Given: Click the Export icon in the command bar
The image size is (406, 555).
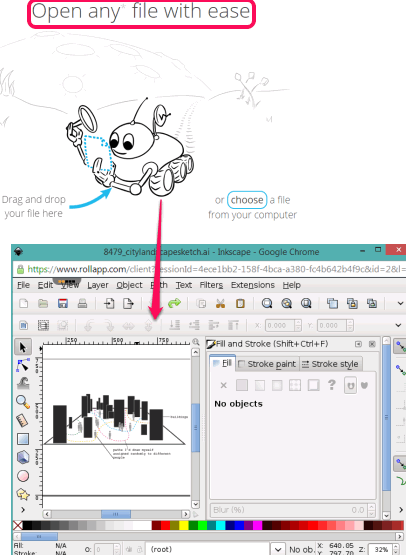Looking at the screenshot, I should coord(128,303).
